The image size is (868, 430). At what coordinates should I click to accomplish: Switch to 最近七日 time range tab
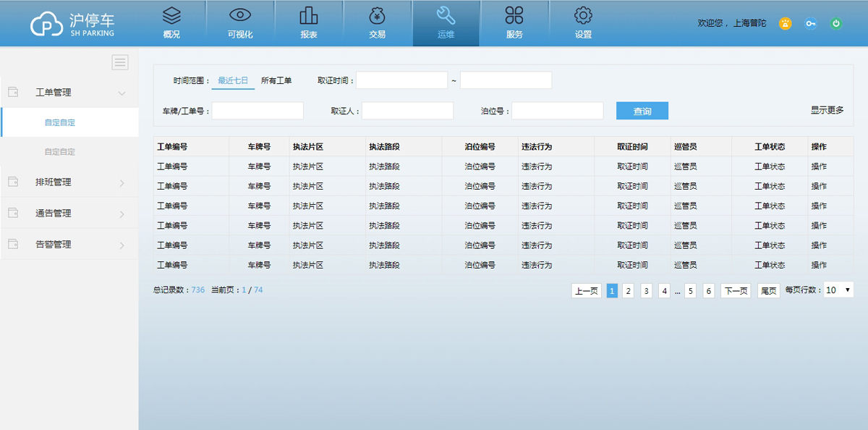(233, 80)
